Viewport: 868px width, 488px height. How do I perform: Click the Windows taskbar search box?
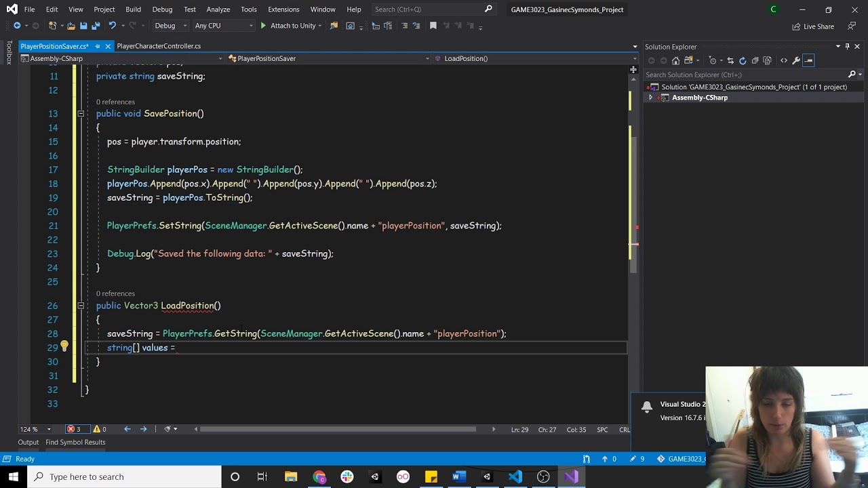point(124,476)
